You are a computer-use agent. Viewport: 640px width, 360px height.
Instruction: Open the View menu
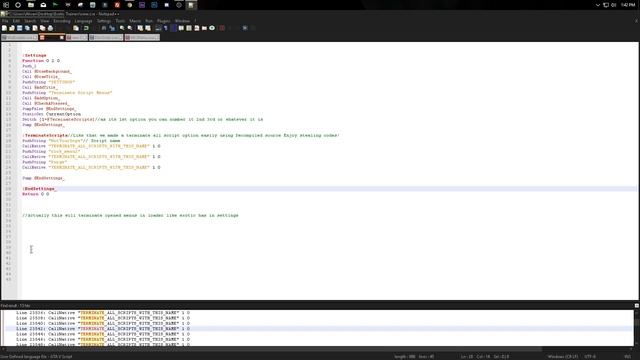[44, 21]
